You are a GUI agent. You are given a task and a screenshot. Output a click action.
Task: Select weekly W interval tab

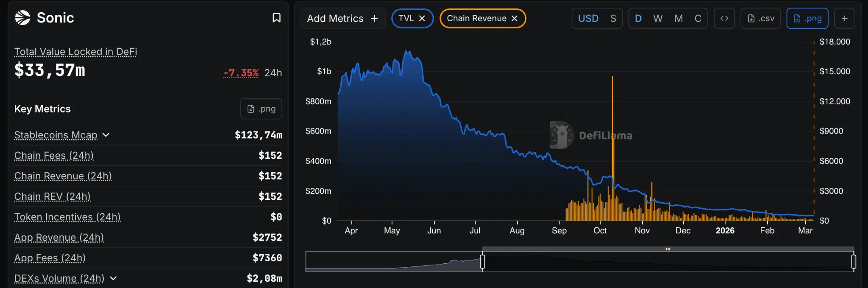coord(658,18)
